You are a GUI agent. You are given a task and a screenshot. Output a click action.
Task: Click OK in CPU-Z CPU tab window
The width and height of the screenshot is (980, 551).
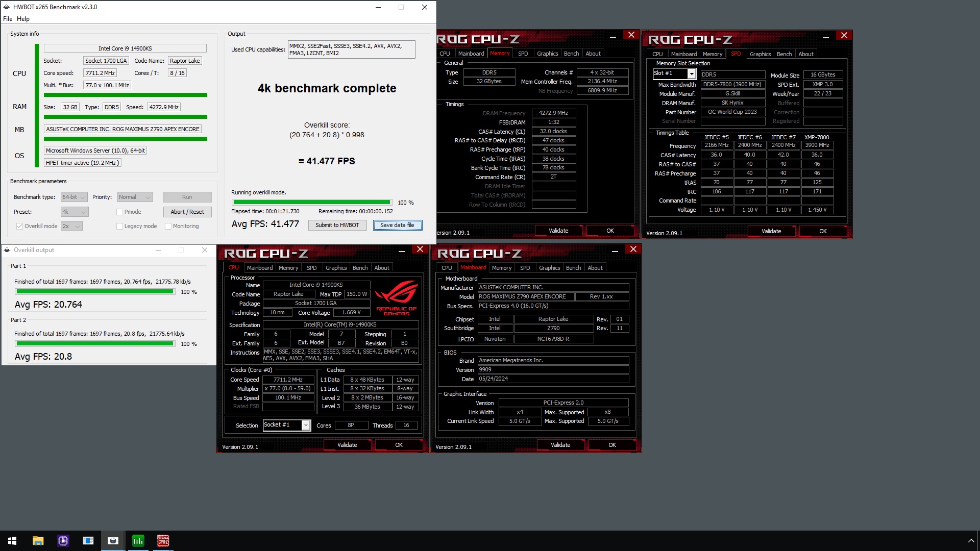pos(399,445)
